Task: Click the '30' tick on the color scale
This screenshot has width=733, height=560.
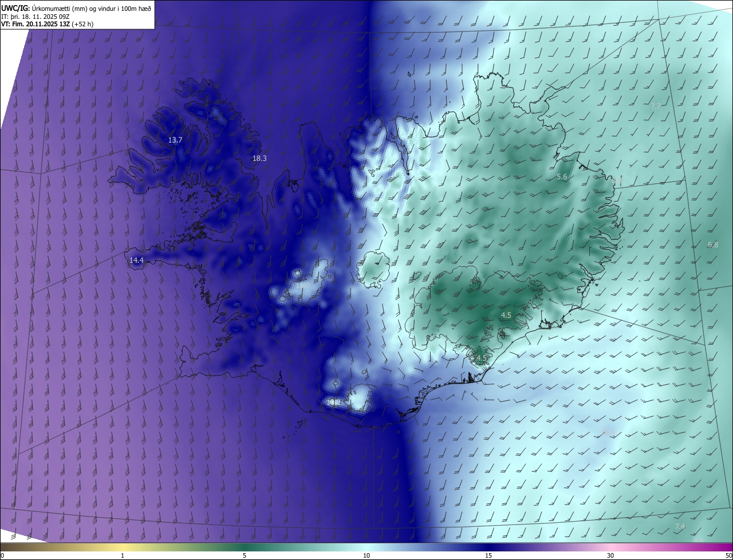Action: tap(610, 555)
